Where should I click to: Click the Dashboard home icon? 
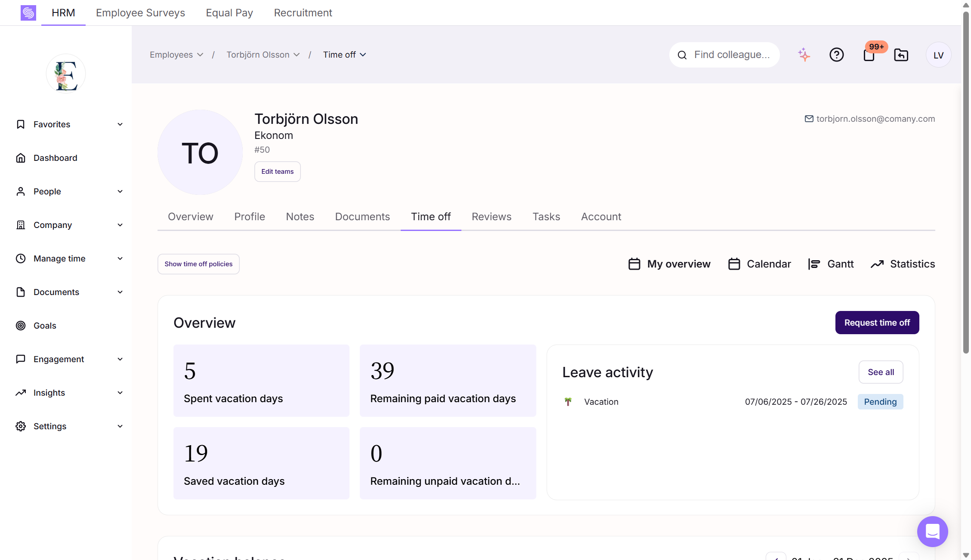[x=21, y=158]
